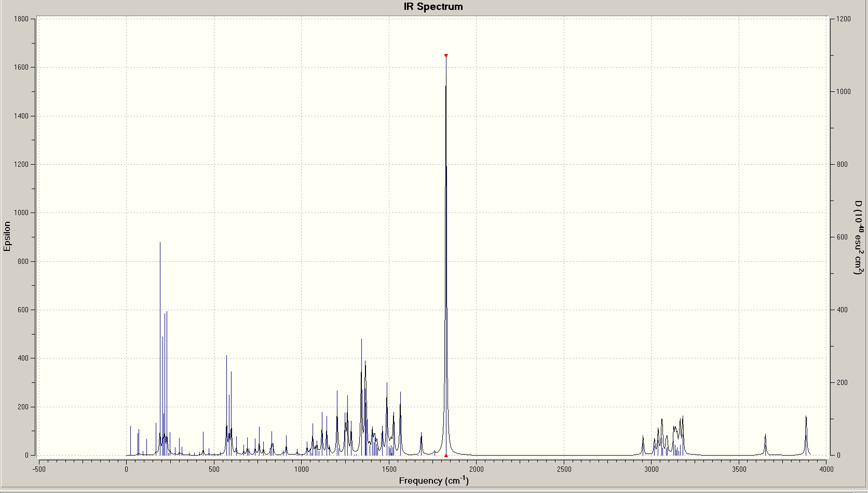Select the isolated peak near 2950 cm-1
Screen dimensions: 868x493
coord(643,445)
